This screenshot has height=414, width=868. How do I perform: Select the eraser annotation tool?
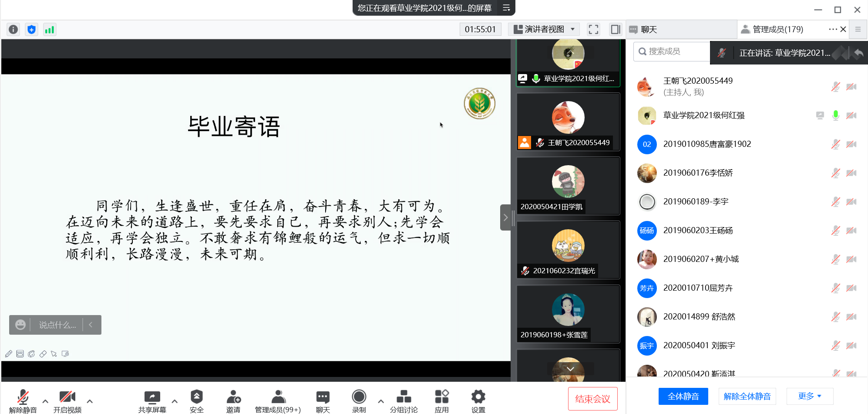(x=43, y=353)
